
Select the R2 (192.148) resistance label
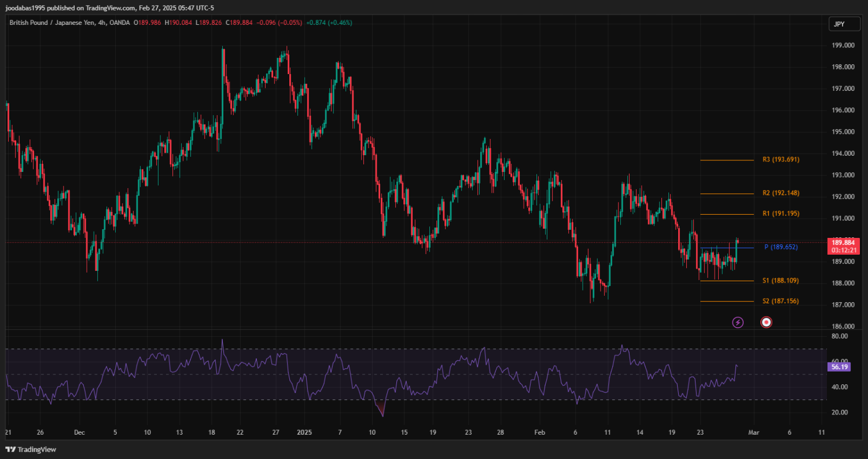[781, 193]
